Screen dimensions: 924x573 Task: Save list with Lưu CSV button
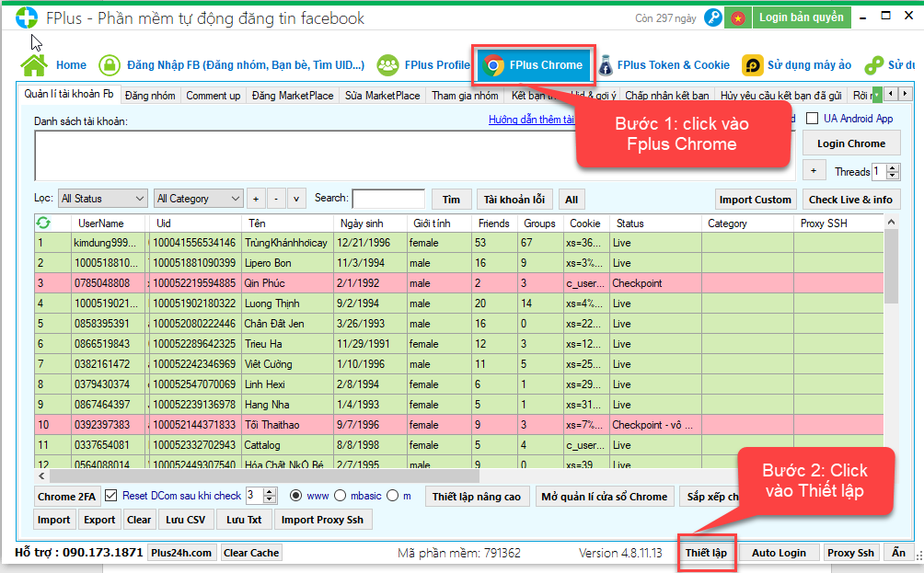coord(185,520)
